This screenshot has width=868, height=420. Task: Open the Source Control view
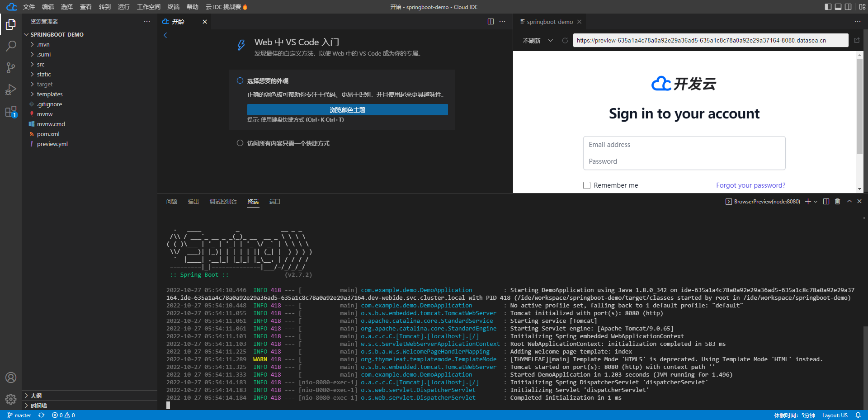(x=11, y=68)
